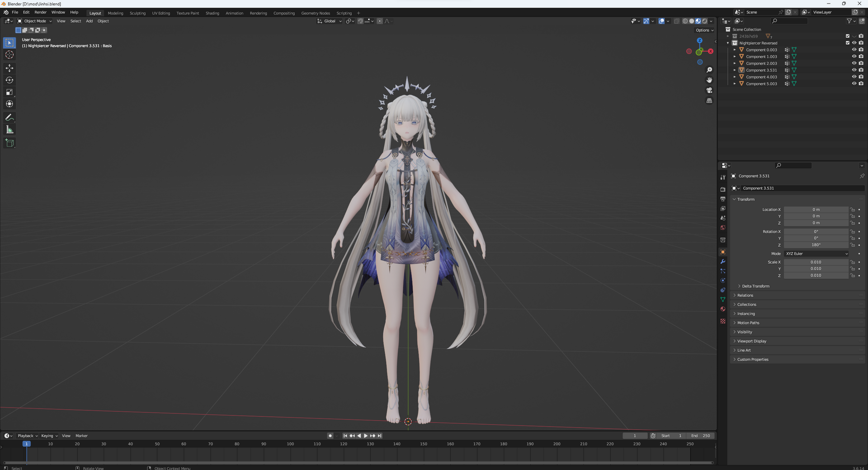
Task: Switch to the Sculpting workspace tab
Action: coord(137,13)
